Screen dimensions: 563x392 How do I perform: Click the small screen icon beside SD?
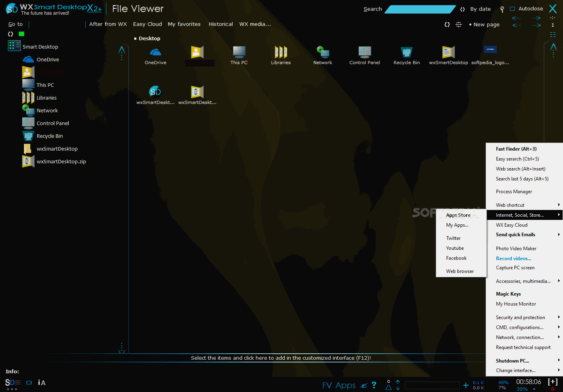pyautogui.click(x=29, y=383)
